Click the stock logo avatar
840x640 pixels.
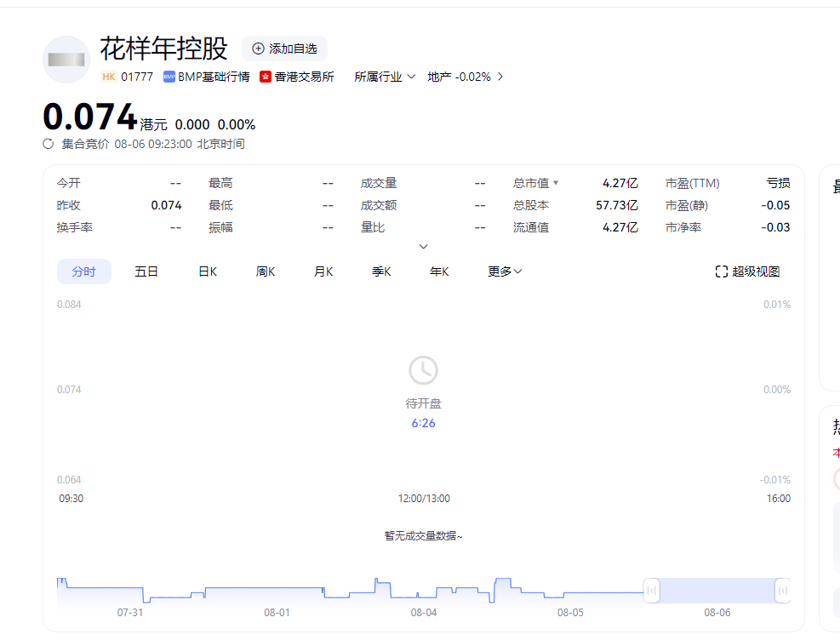pos(66,60)
